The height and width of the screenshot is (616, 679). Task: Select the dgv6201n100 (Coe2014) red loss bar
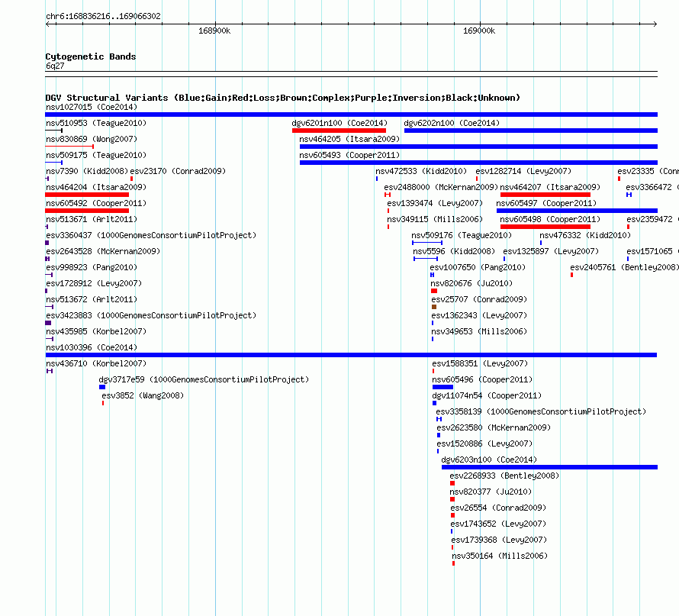point(339,131)
